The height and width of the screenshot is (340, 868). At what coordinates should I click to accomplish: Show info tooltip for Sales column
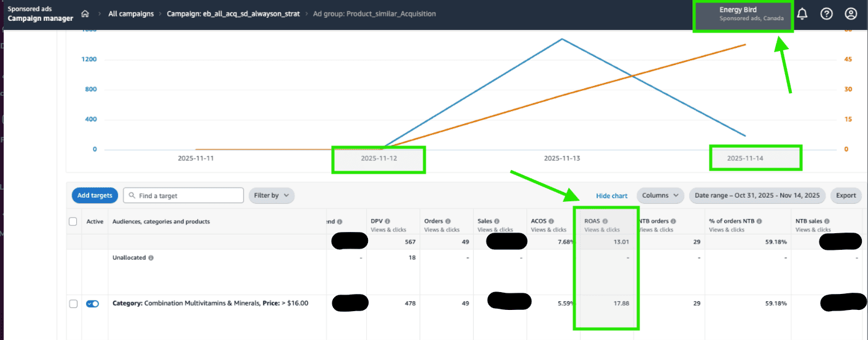[x=498, y=222]
